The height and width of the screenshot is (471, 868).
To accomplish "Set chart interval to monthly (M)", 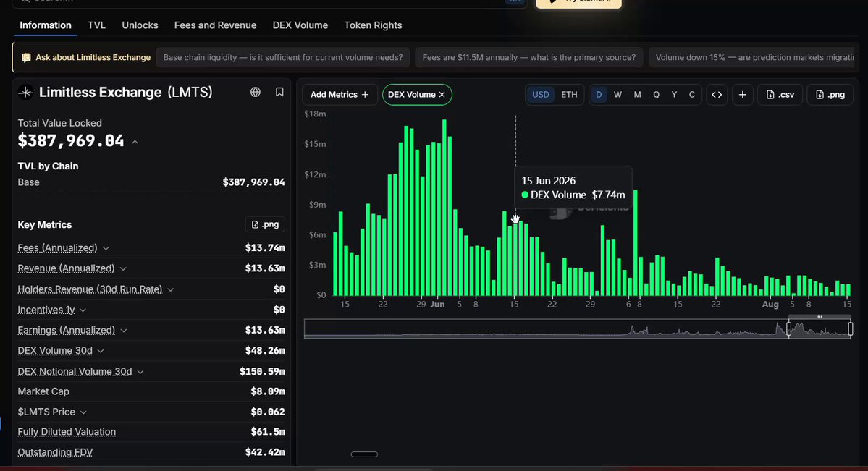I will pos(637,95).
